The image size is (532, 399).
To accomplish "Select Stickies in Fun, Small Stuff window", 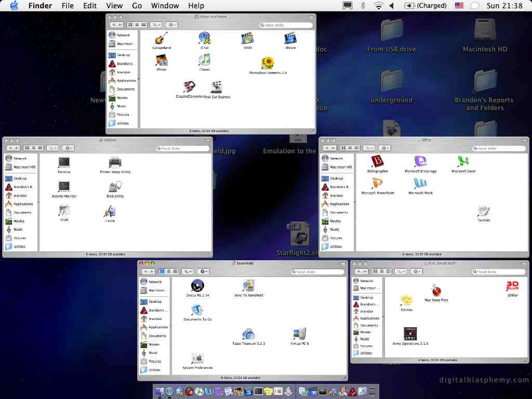I will [406, 301].
